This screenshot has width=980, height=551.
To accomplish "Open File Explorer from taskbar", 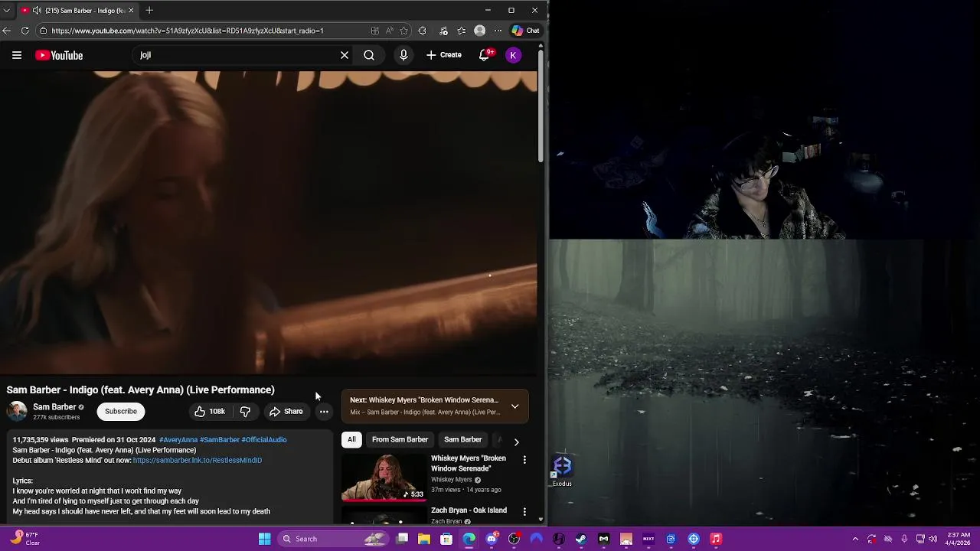I will (423, 539).
